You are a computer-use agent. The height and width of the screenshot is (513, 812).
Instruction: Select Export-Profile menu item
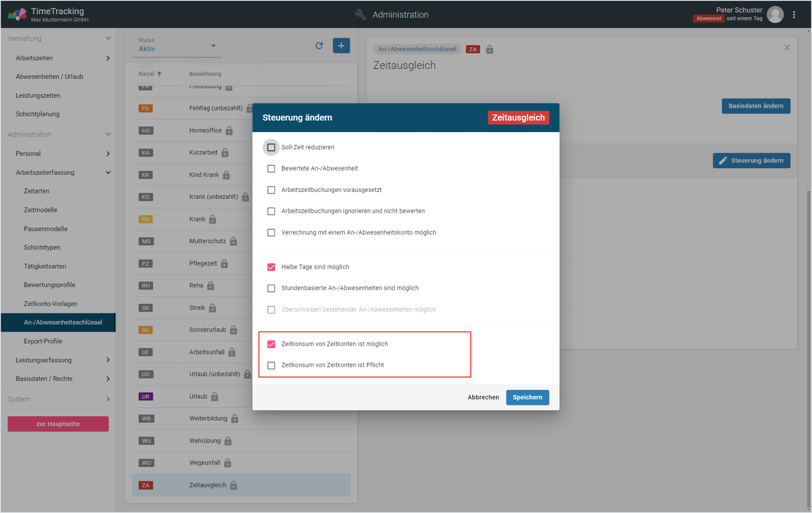pos(43,341)
